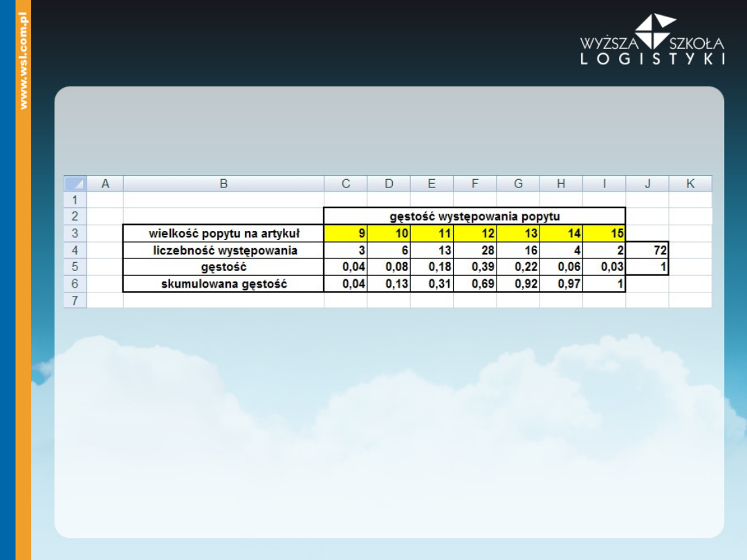Select the "wielkość popytu na artykuł" cell
This screenshot has height=560, width=747.
coord(223,234)
